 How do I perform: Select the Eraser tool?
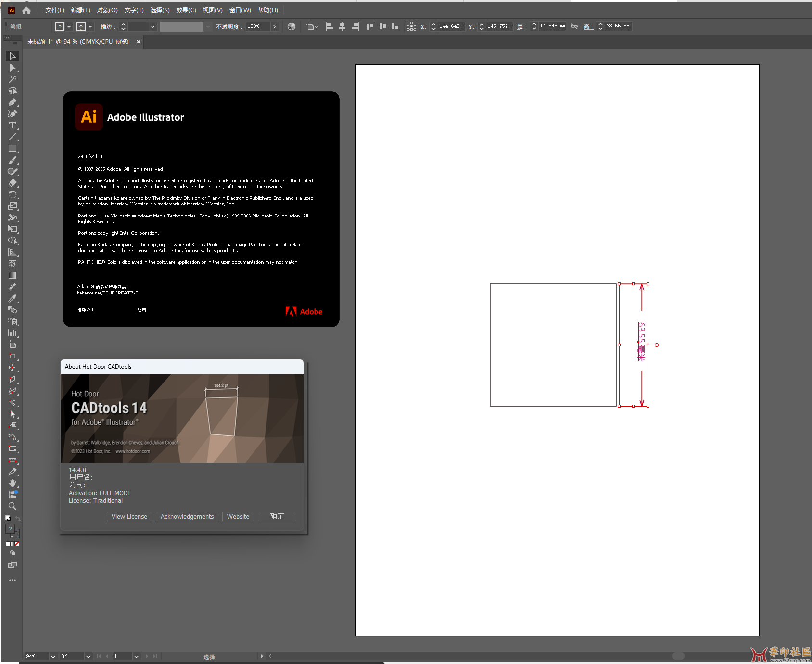[x=13, y=183]
